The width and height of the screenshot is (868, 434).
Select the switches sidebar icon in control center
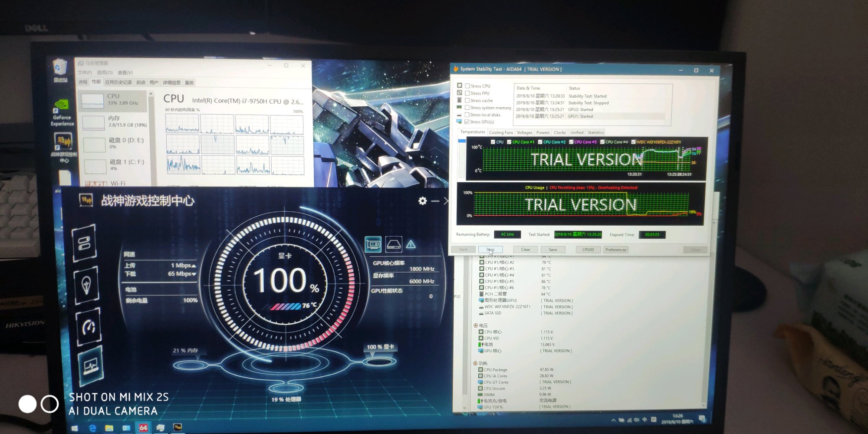click(x=84, y=243)
